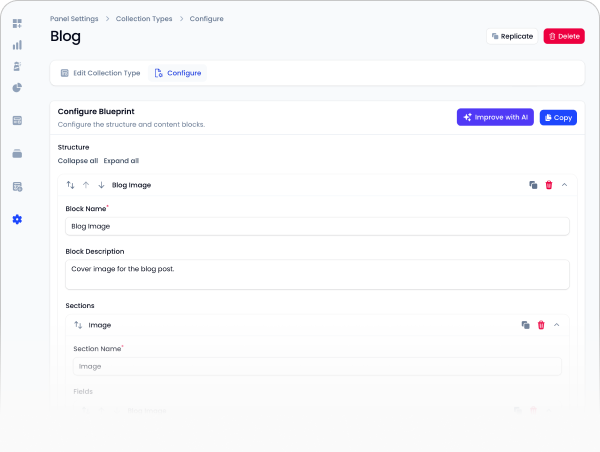Duplicate the Image section
600x452 pixels.
(525, 325)
